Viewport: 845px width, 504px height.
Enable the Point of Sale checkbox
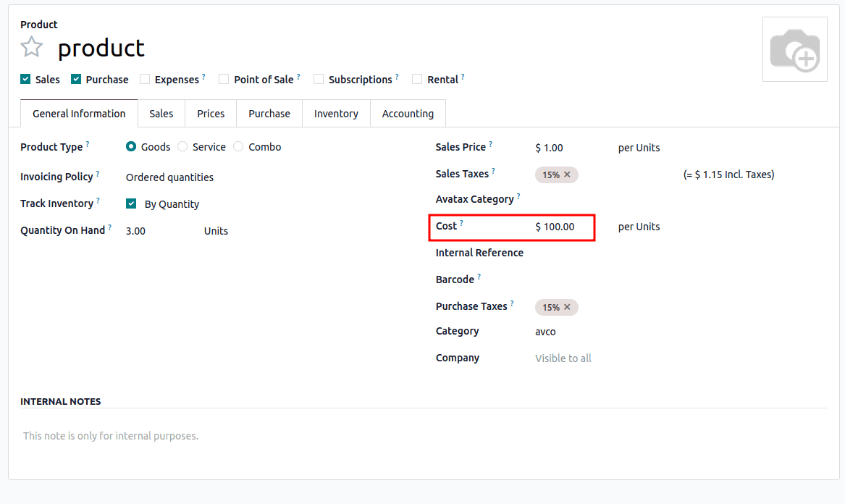224,79
